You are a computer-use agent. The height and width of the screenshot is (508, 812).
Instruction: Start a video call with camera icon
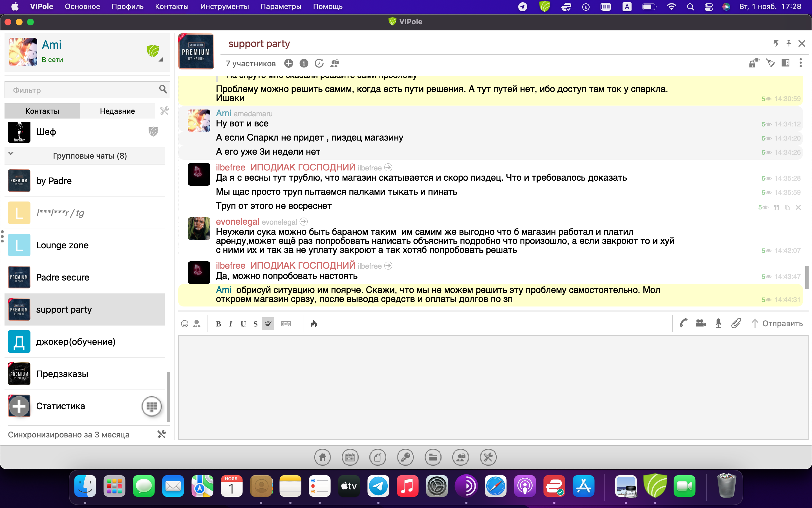[x=701, y=323]
